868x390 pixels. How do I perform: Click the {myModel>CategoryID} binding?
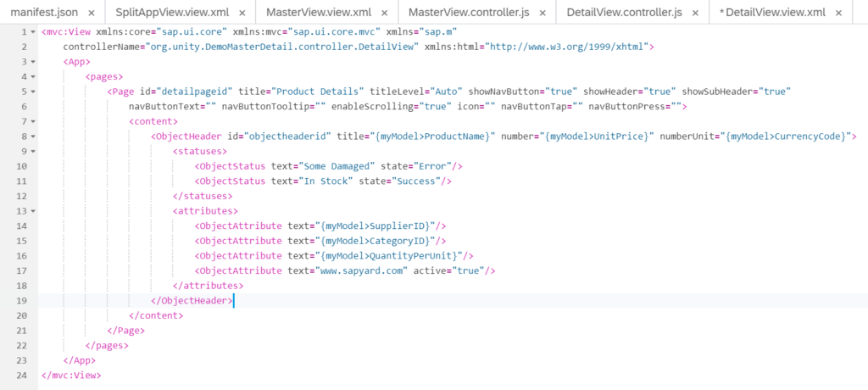(375, 242)
